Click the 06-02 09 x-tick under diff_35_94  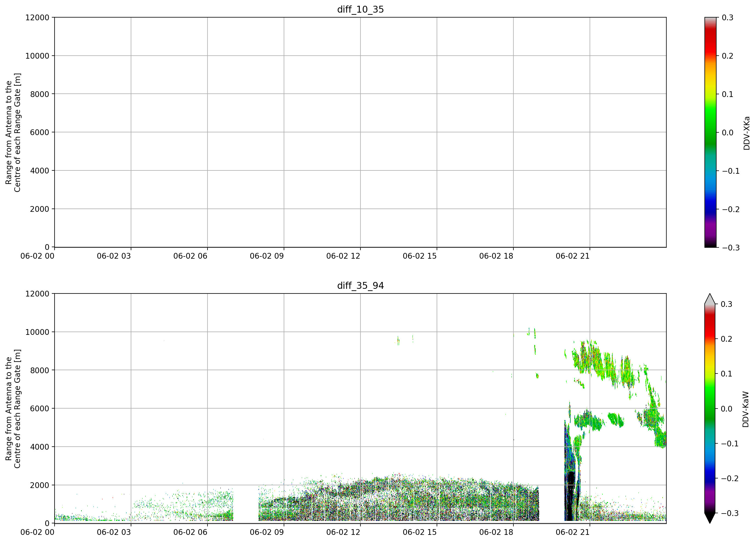tap(267, 532)
